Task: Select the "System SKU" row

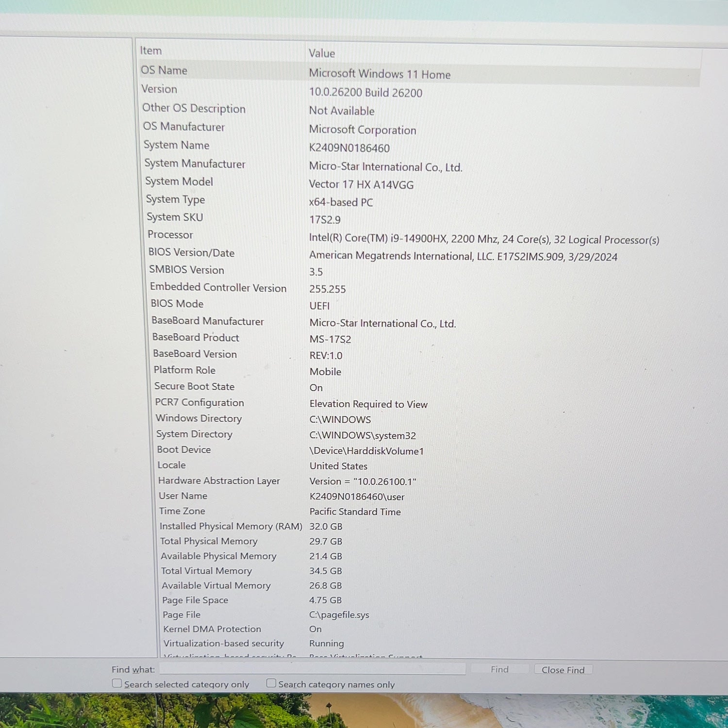Action: 423,218
